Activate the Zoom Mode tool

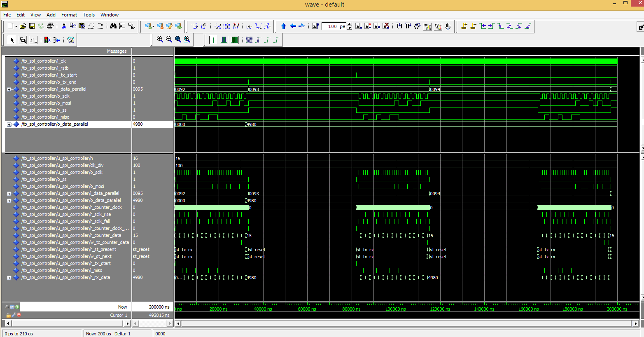coord(23,40)
